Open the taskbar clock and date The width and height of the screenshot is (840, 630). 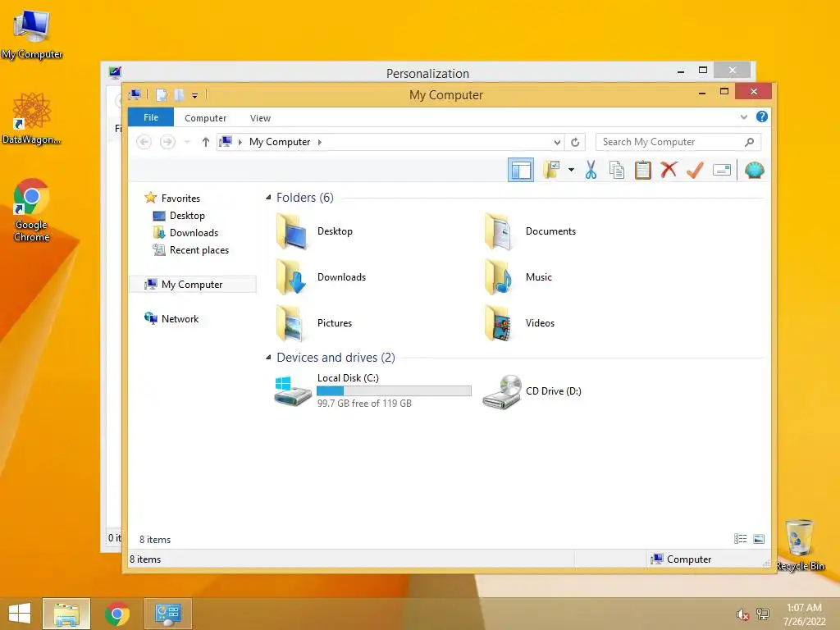(804, 614)
